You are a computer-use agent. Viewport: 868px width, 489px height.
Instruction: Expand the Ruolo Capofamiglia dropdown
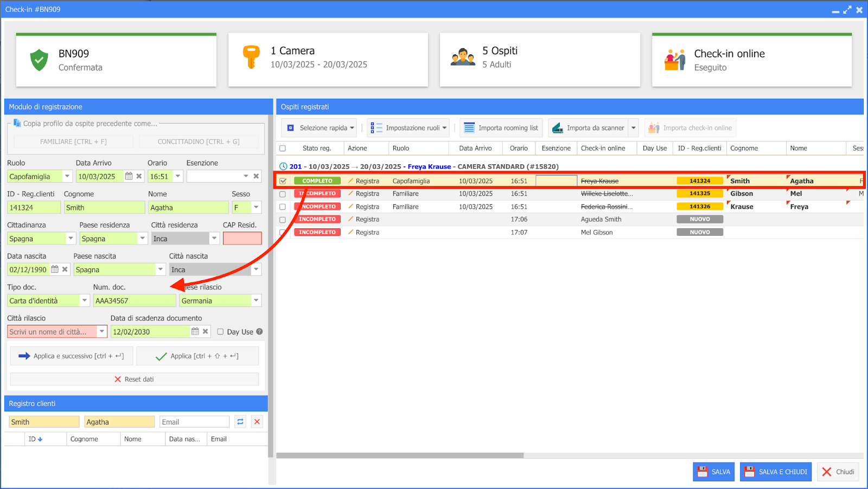[67, 176]
